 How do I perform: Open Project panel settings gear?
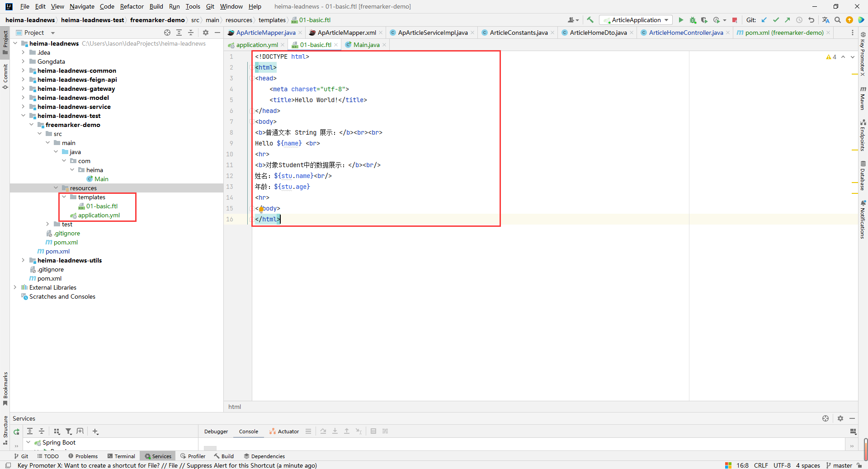coord(206,33)
